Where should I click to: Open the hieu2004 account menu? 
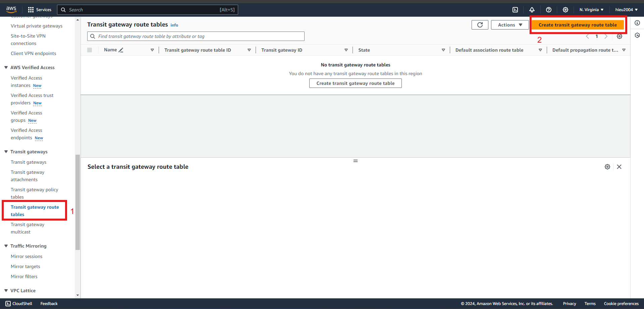626,10
